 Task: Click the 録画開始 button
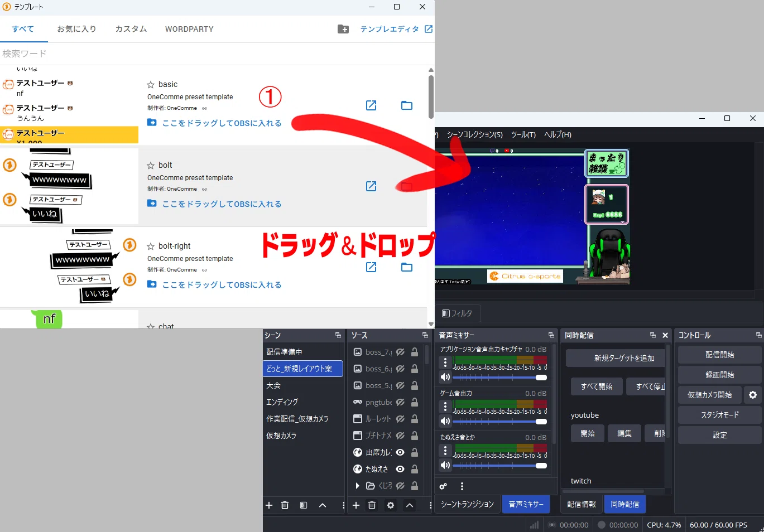(x=720, y=375)
